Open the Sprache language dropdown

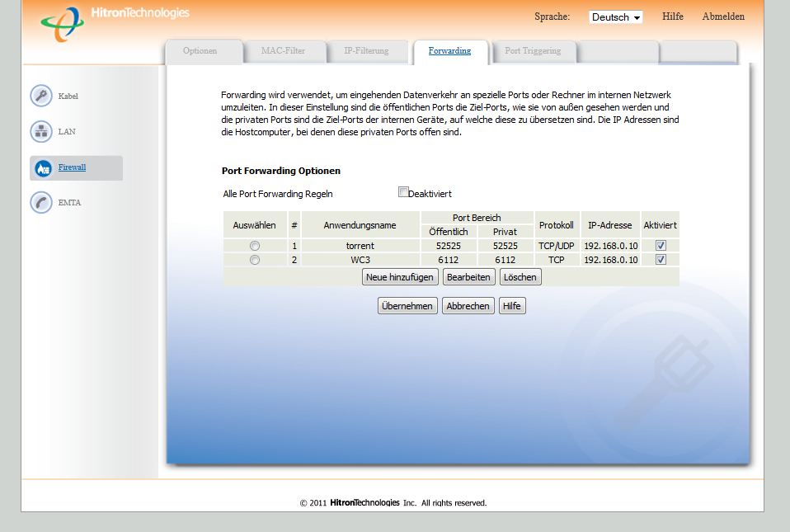pos(615,17)
